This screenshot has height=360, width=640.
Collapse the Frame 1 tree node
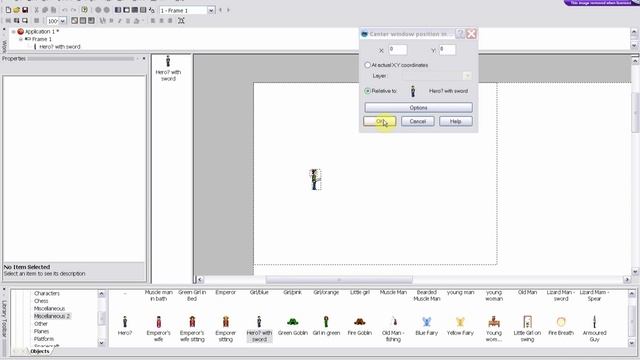point(21,39)
